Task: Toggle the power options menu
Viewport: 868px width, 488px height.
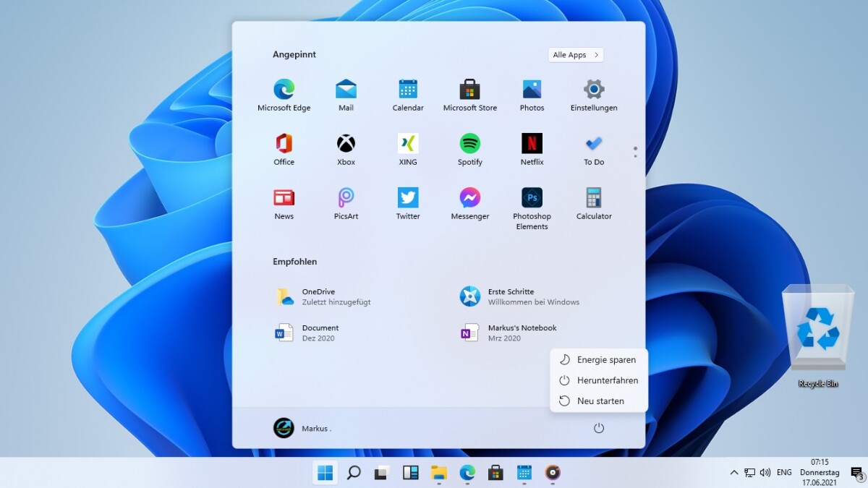Action: pos(598,428)
